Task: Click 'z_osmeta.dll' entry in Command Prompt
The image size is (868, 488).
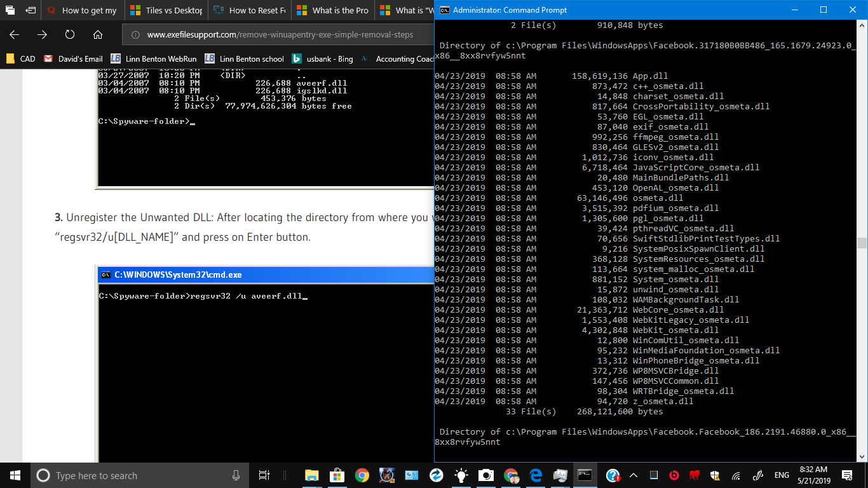Action: click(x=663, y=402)
